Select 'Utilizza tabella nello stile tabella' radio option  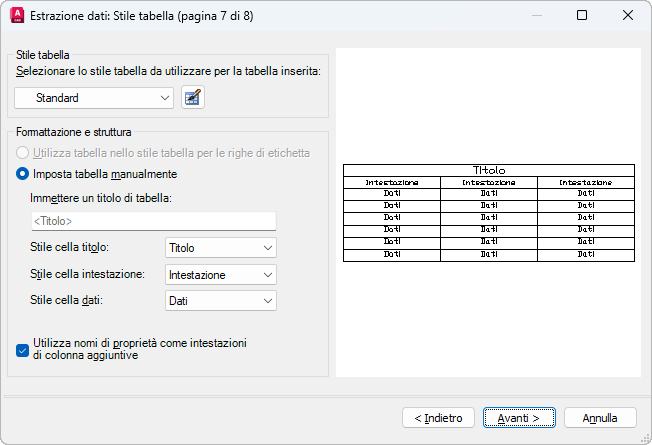[24, 153]
